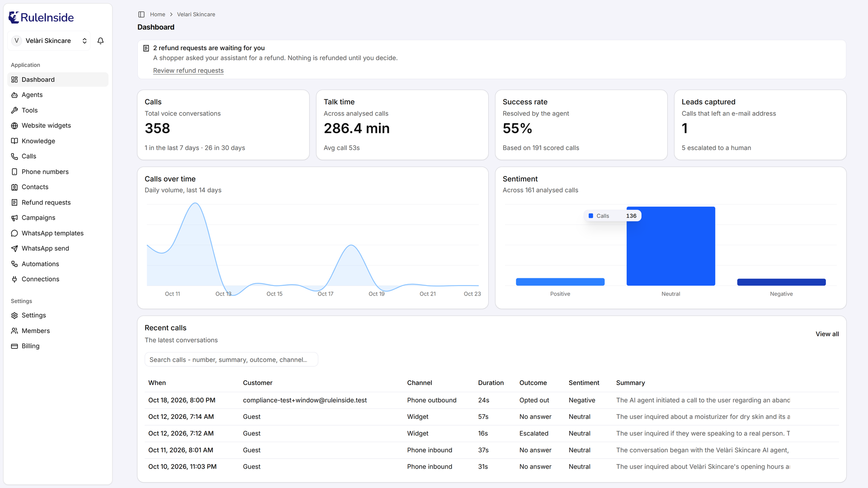Screen dimensions: 868x488
Task: Open the Oct 11, 2026, 8:01 AM call
Action: (x=491, y=450)
